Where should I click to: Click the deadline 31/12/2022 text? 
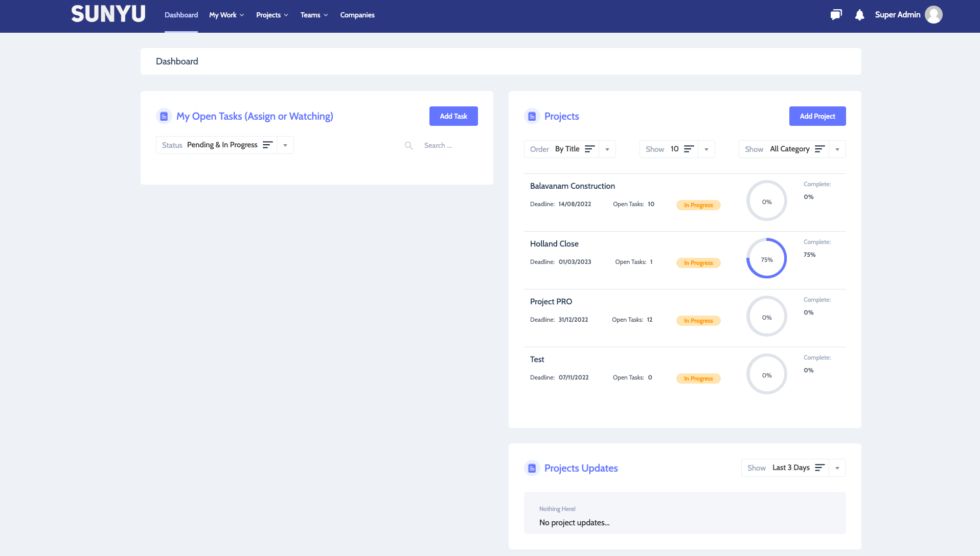tap(573, 320)
